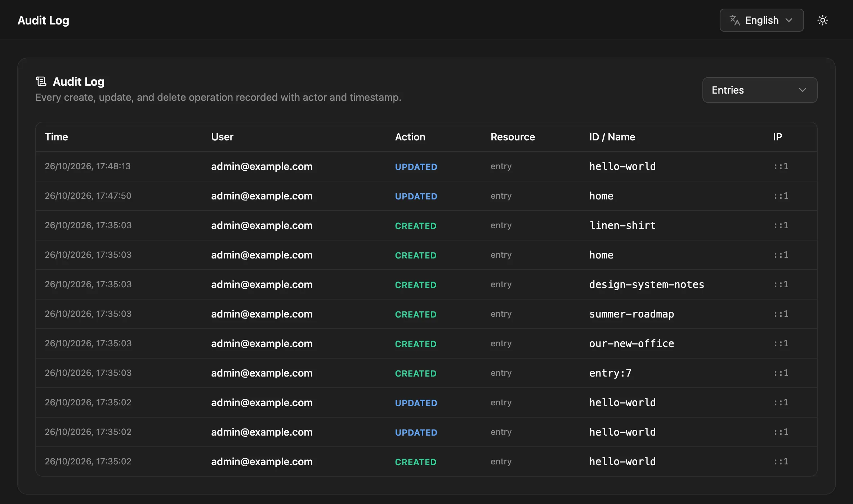Click CREATED action in linen-shirt row
Image resolution: width=853 pixels, height=504 pixels.
[x=416, y=226]
